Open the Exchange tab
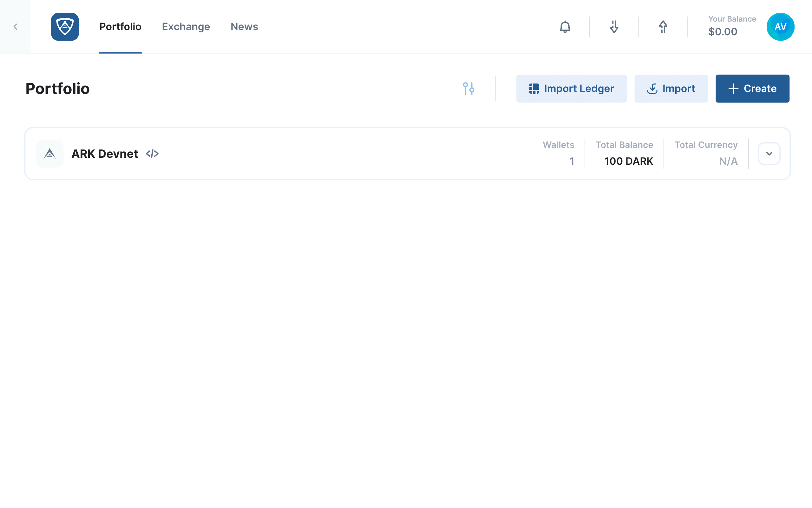Screen dimensions: 812x508 (186, 27)
